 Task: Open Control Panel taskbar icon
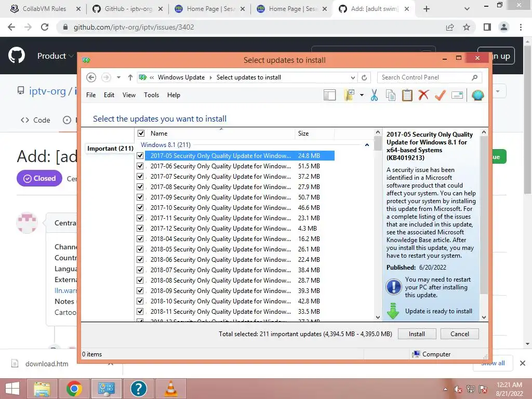pyautogui.click(x=106, y=389)
